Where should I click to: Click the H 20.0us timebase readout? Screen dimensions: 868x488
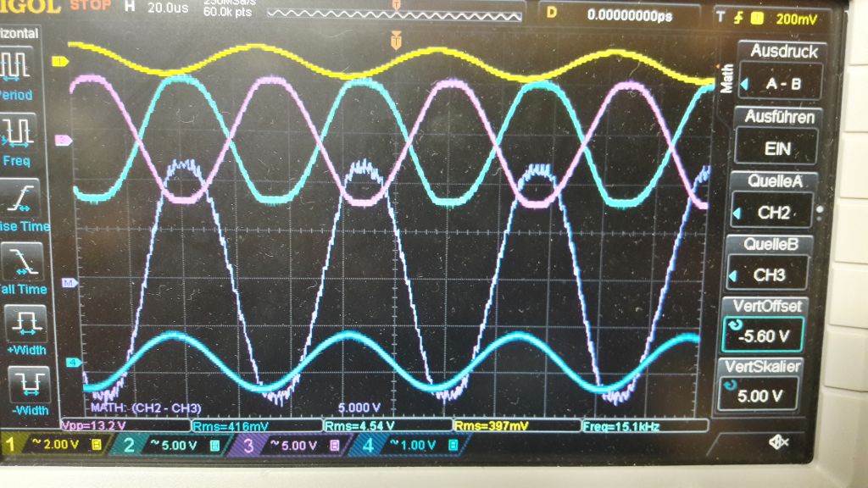coord(158,7)
